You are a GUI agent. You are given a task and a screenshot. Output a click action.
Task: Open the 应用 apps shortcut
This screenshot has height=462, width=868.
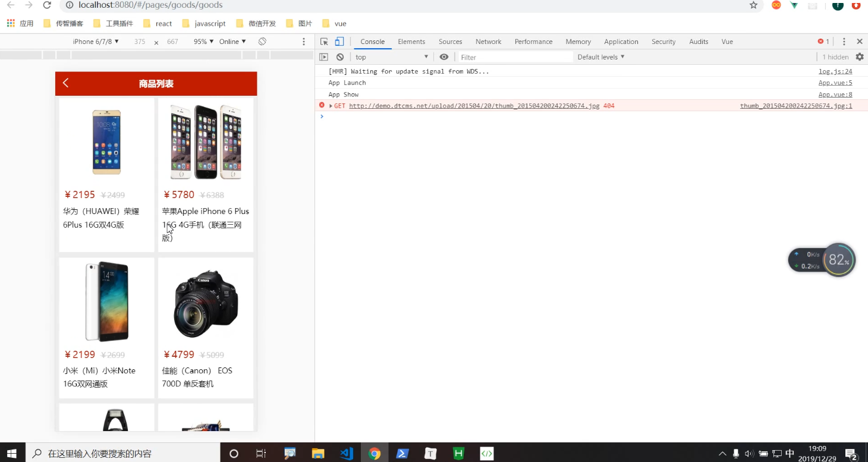pyautogui.click(x=20, y=24)
